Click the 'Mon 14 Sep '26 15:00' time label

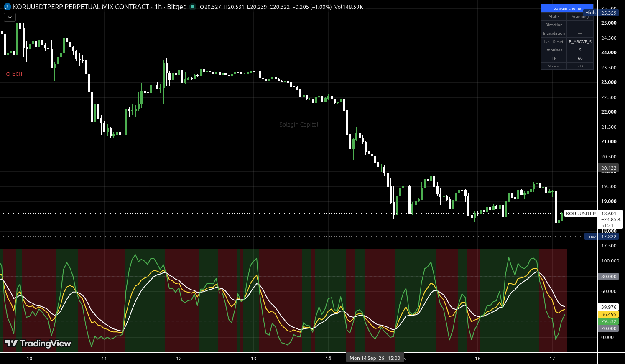pos(375,358)
